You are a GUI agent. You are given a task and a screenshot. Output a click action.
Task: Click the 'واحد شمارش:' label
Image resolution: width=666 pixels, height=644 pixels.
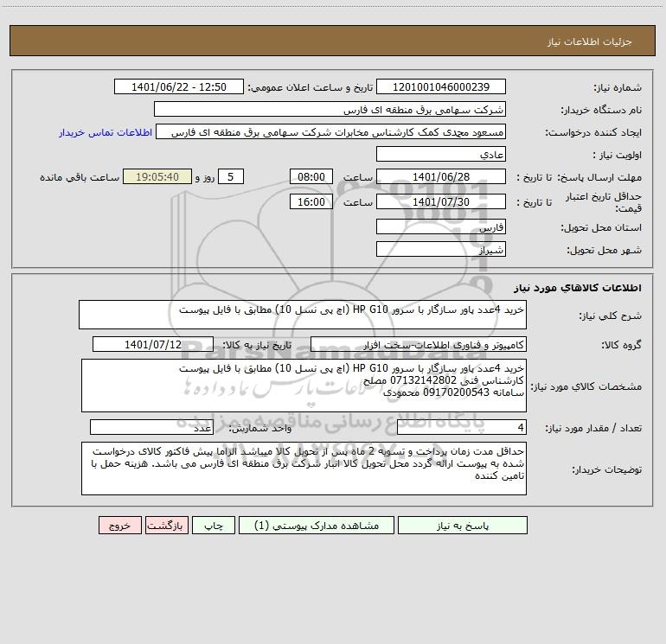[260, 429]
